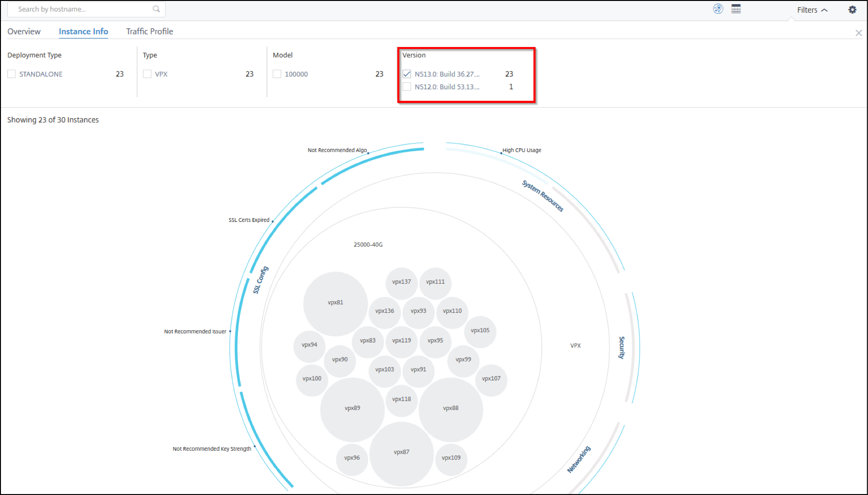
Task: Click the vpx119 instance bubble
Action: click(402, 342)
